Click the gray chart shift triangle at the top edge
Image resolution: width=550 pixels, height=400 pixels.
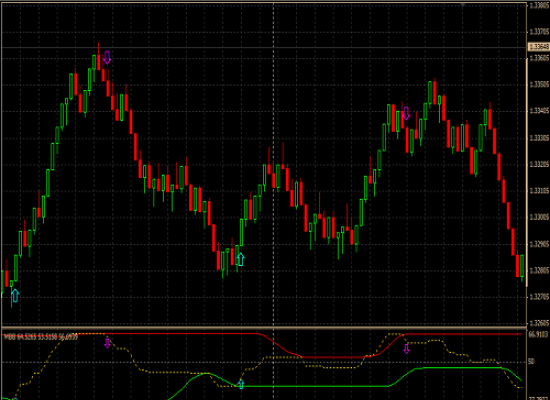point(463,5)
